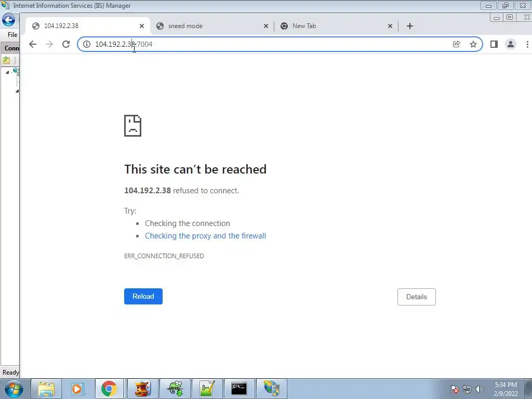
Task: Switch to the sneed mode tab
Action: [x=212, y=26]
